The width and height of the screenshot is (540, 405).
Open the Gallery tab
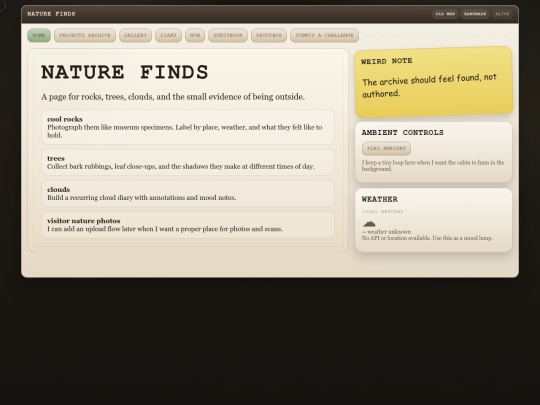(135, 35)
